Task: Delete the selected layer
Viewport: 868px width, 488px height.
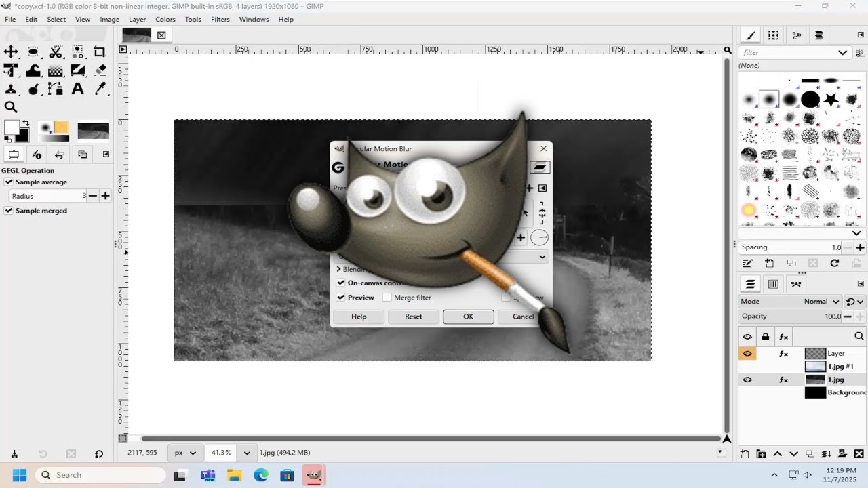Action: point(859,453)
